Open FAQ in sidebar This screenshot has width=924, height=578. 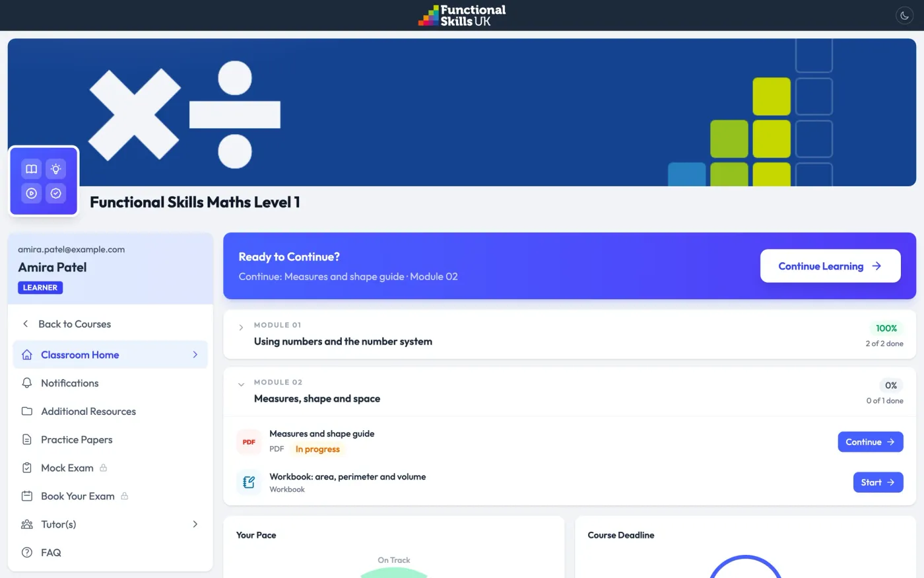(110, 552)
